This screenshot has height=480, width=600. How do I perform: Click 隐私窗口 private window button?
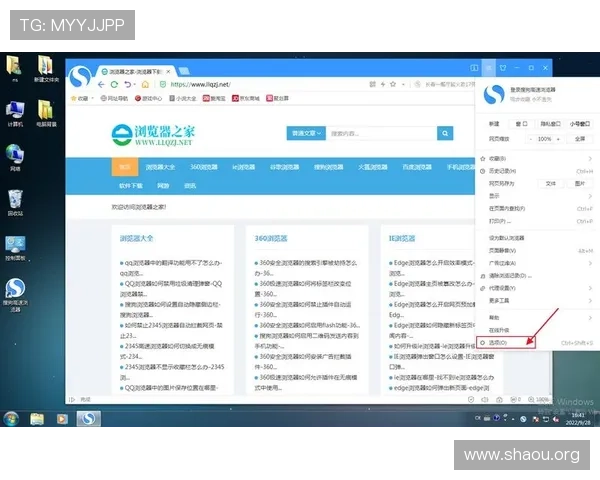point(550,124)
